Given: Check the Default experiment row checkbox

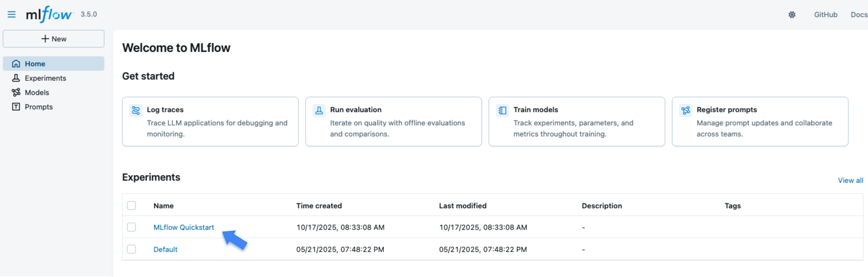Looking at the screenshot, I should coord(132,249).
